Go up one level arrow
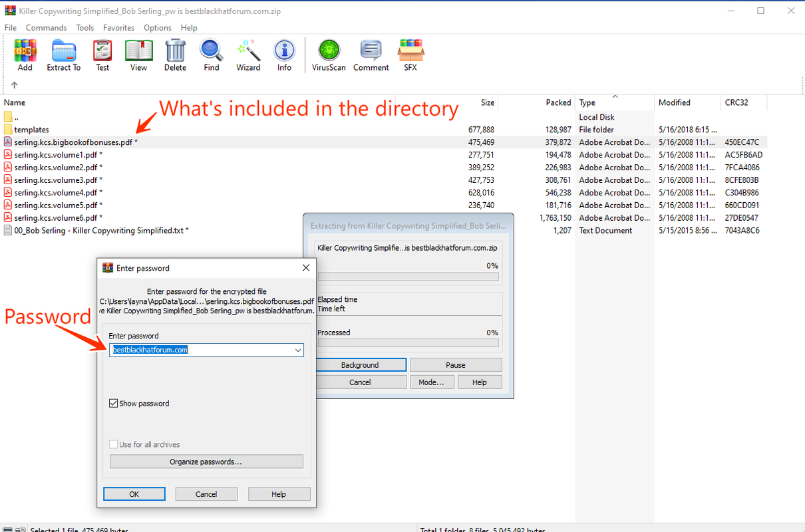Viewport: 805px width, 532px height. coord(14,85)
